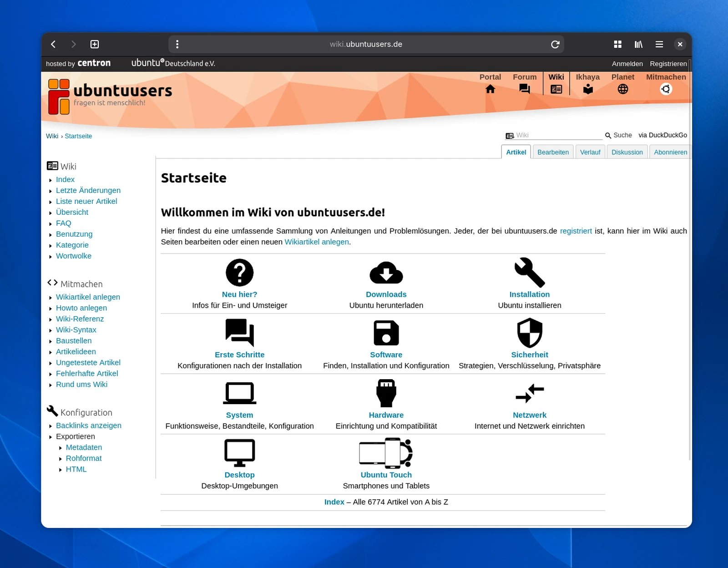Click the Netzwerk arrows icon
The image size is (728, 568).
(530, 393)
